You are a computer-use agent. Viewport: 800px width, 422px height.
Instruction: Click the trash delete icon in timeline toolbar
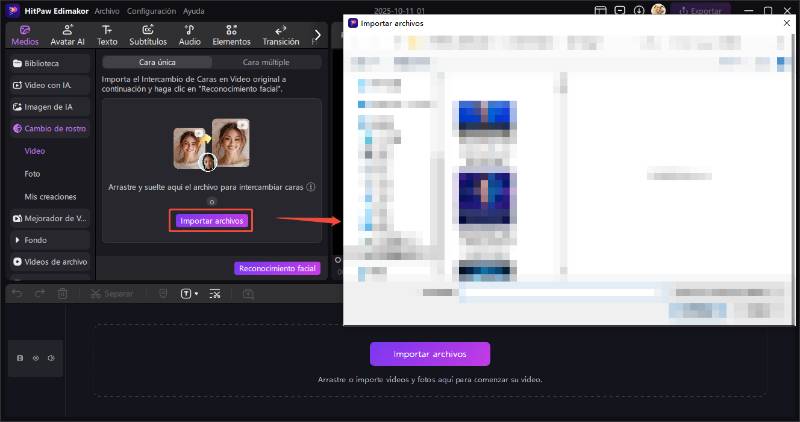(x=63, y=294)
